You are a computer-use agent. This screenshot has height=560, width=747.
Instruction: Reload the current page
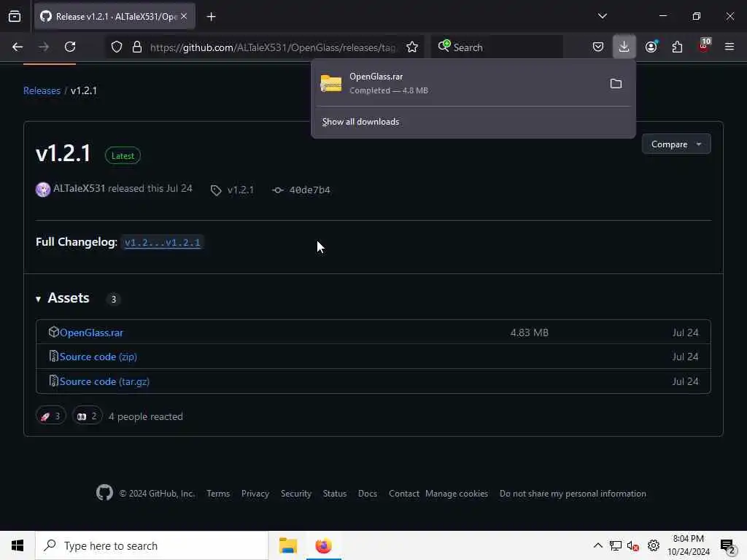(70, 47)
